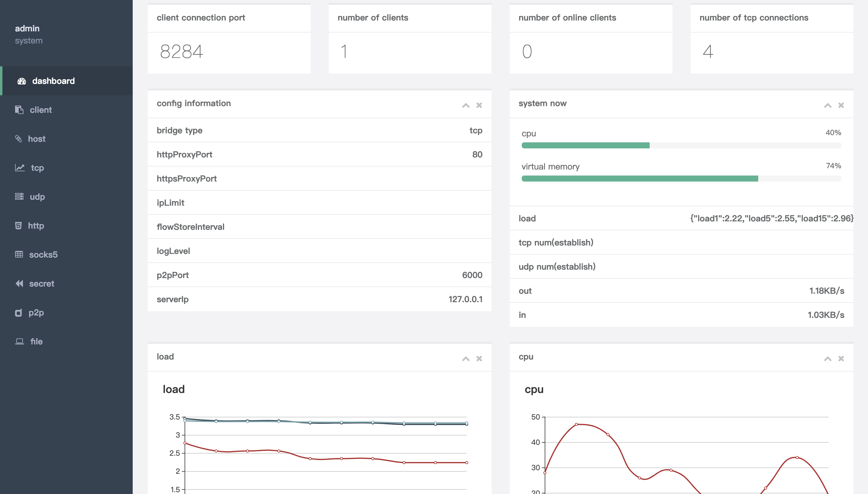Click the peak point on cpu chart
The height and width of the screenshot is (494, 868).
point(576,424)
